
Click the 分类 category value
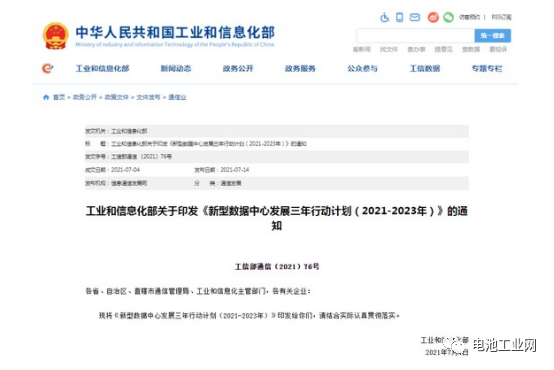231,183
